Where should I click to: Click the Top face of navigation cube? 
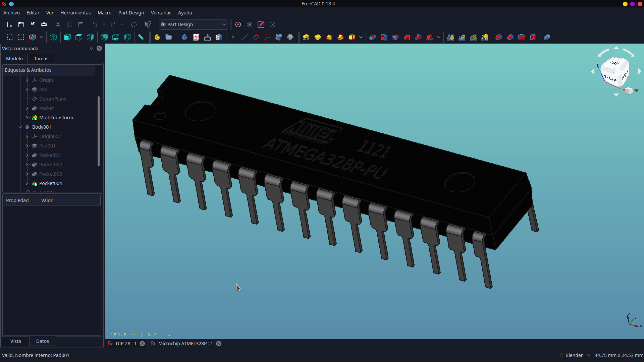pyautogui.click(x=615, y=63)
